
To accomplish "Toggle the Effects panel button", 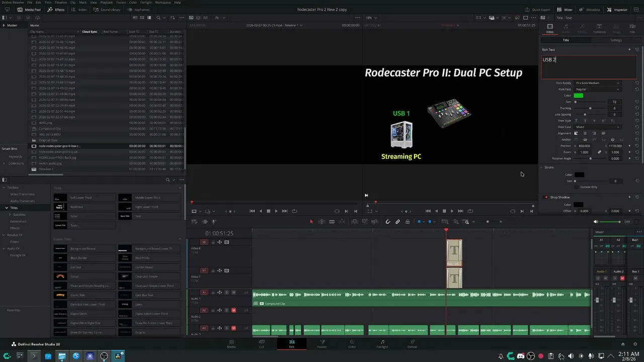I will point(56,10).
